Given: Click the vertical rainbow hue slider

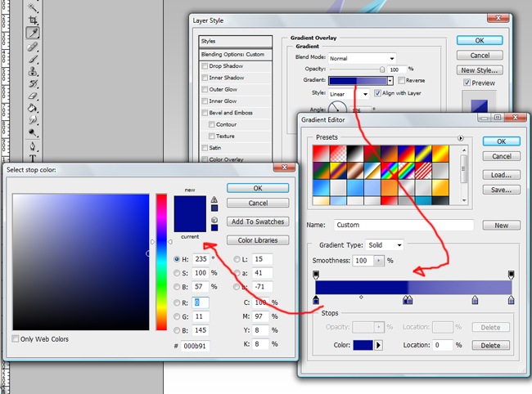Looking at the screenshot, I should click(x=161, y=262).
